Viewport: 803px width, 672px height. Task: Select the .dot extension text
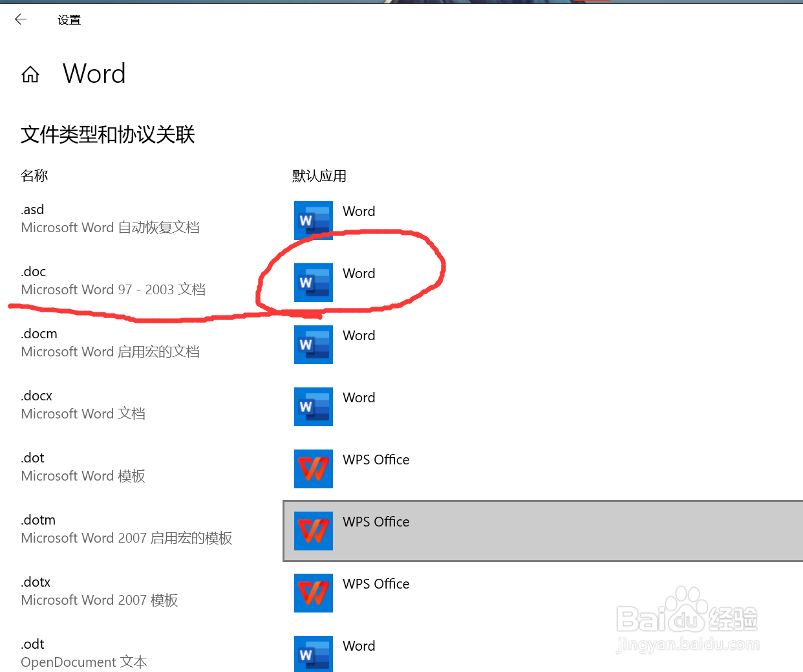click(x=32, y=458)
